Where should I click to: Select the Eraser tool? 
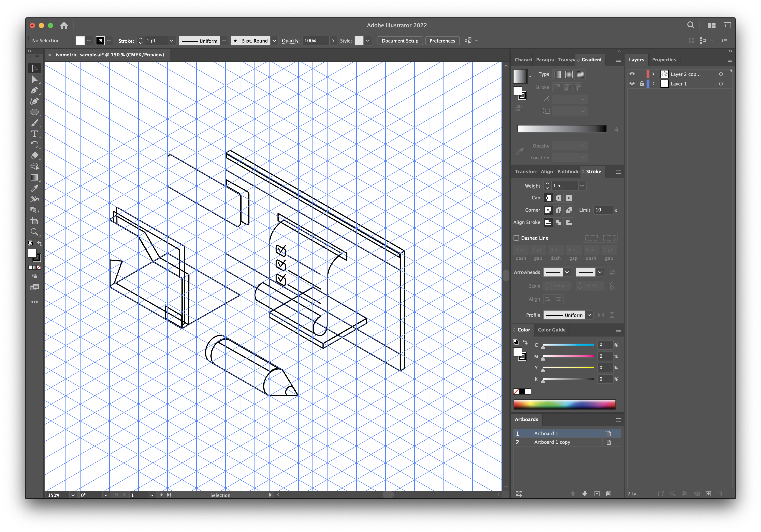[x=35, y=156]
